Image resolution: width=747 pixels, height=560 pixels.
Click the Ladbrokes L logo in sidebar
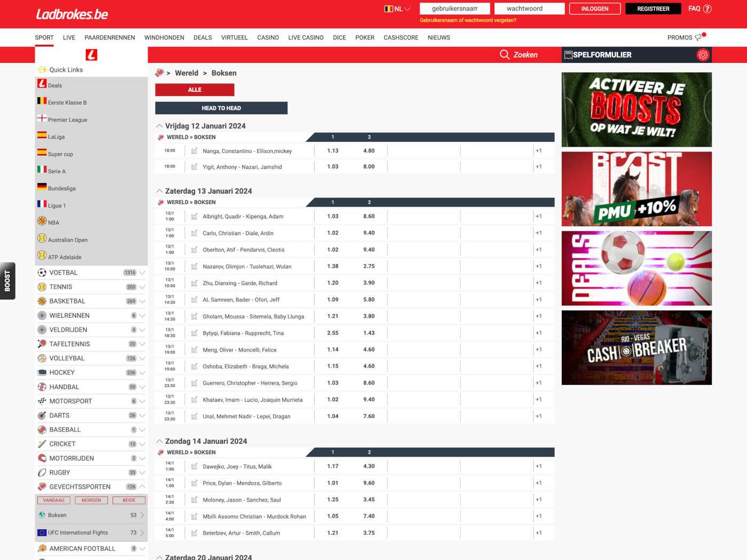coord(91,54)
